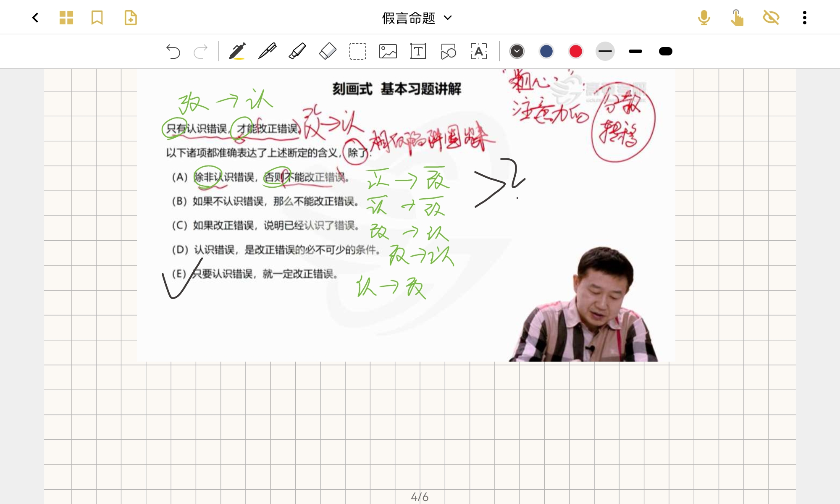The image size is (840, 504).
Task: Add a new page
Action: tap(131, 18)
